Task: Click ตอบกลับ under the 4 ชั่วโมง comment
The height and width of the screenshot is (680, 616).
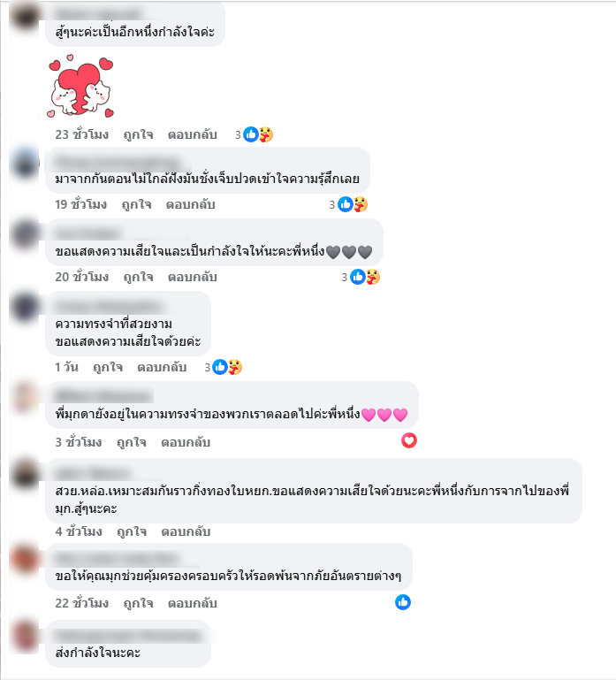Action: click(186, 531)
